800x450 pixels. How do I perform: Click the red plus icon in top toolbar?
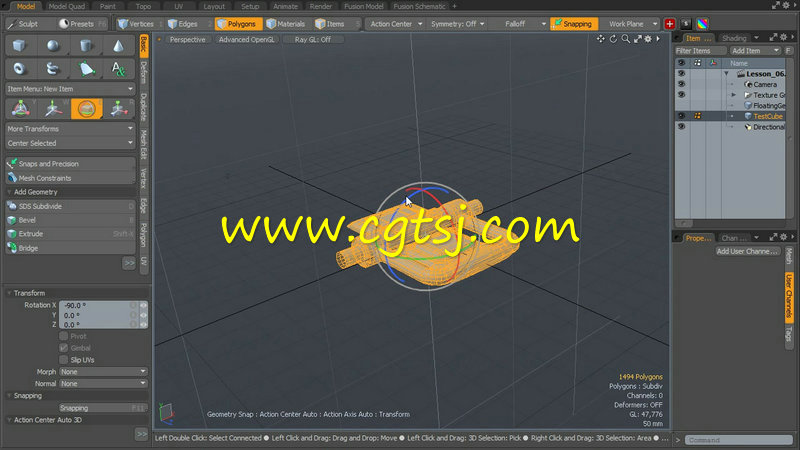[x=669, y=23]
